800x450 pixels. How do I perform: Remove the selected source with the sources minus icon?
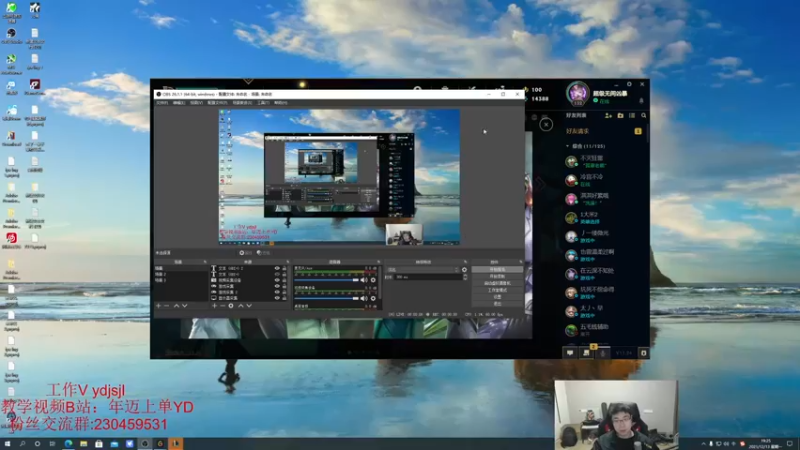222,306
